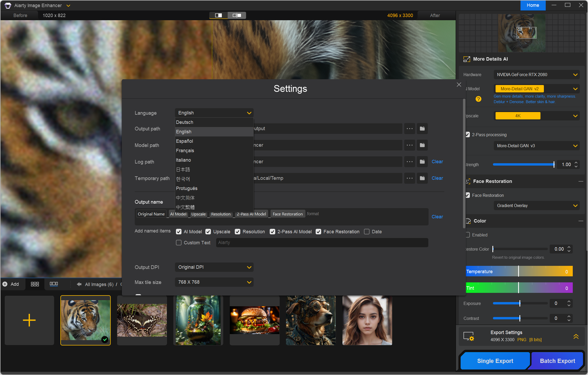The height and width of the screenshot is (375, 588).
Task: Click the AI Model help question icon
Action: click(478, 99)
